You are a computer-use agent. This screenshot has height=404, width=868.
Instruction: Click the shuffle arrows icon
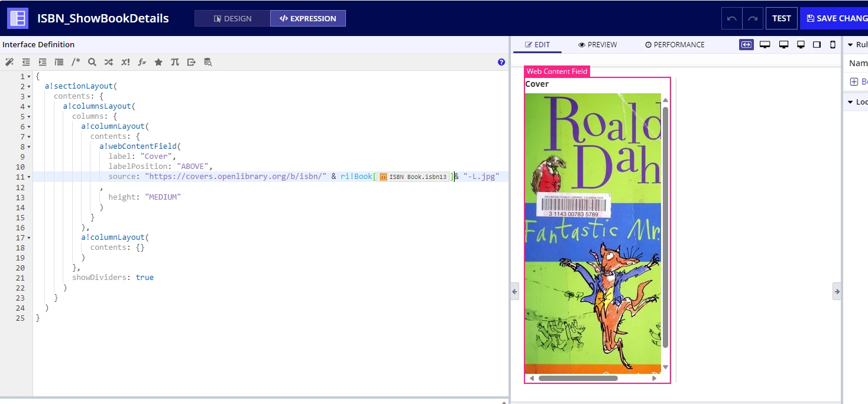tap(109, 62)
